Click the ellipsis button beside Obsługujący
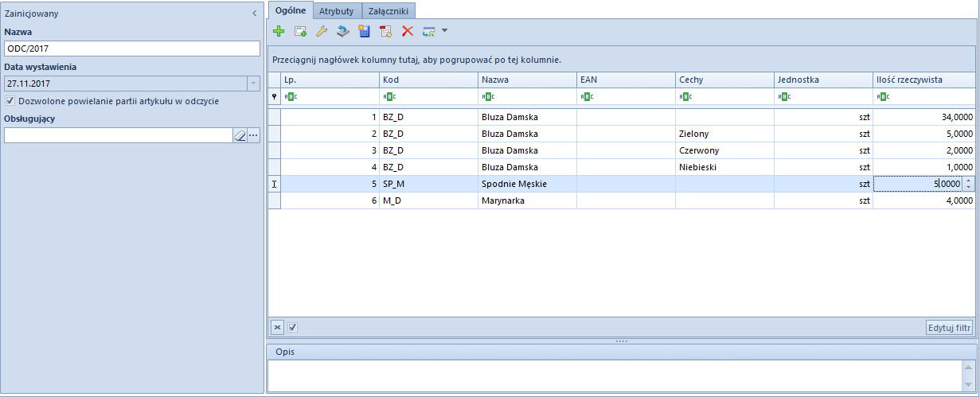Screen dimensions: 980x397 [254, 135]
